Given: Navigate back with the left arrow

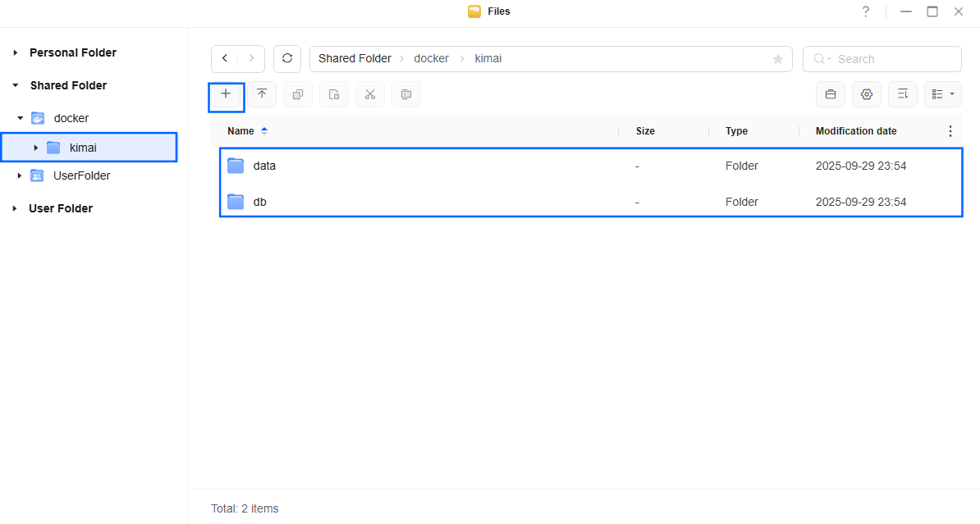Looking at the screenshot, I should [x=225, y=59].
